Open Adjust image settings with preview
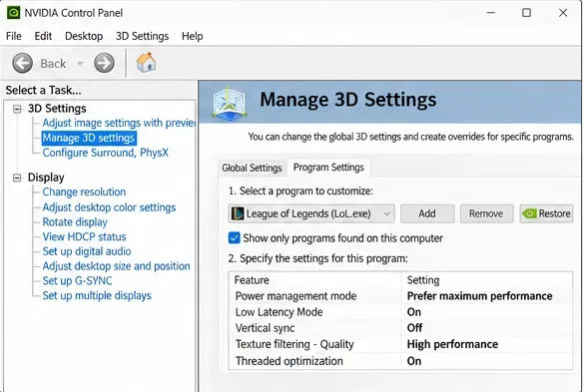The height and width of the screenshot is (392, 585). [119, 123]
